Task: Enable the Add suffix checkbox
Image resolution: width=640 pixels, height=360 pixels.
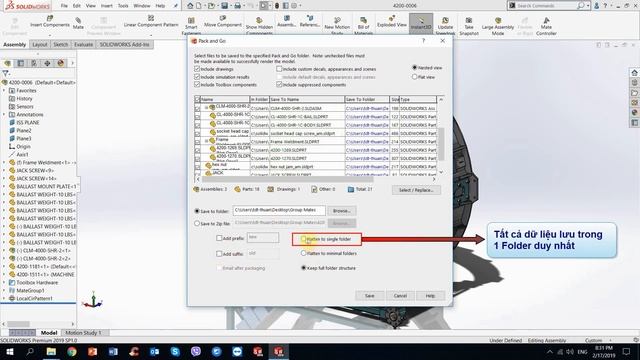Action: pyautogui.click(x=219, y=254)
